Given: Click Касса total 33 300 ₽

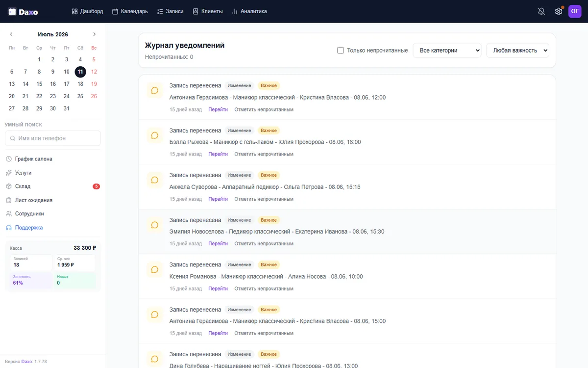Looking at the screenshot, I should (x=85, y=248).
